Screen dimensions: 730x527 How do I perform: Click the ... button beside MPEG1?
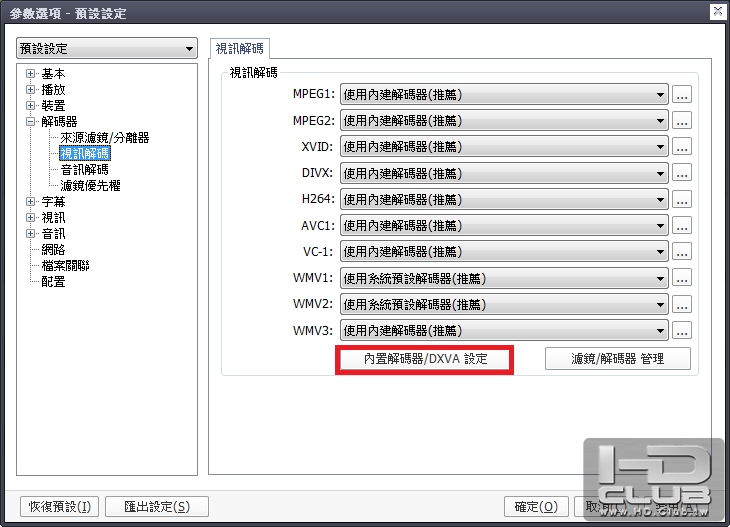coord(682,94)
